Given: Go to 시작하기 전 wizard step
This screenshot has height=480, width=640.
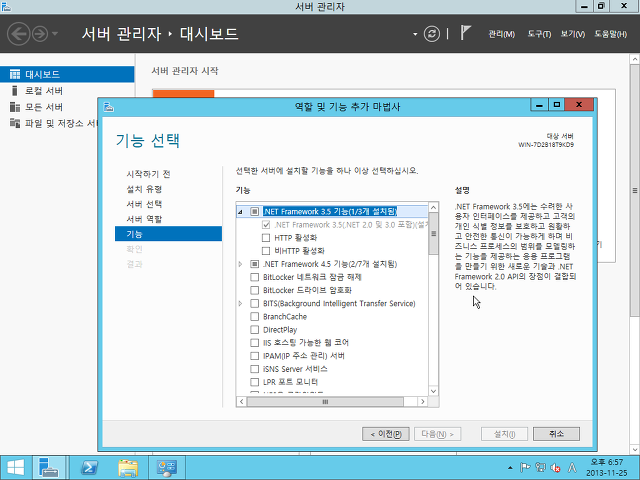Looking at the screenshot, I should (149, 174).
